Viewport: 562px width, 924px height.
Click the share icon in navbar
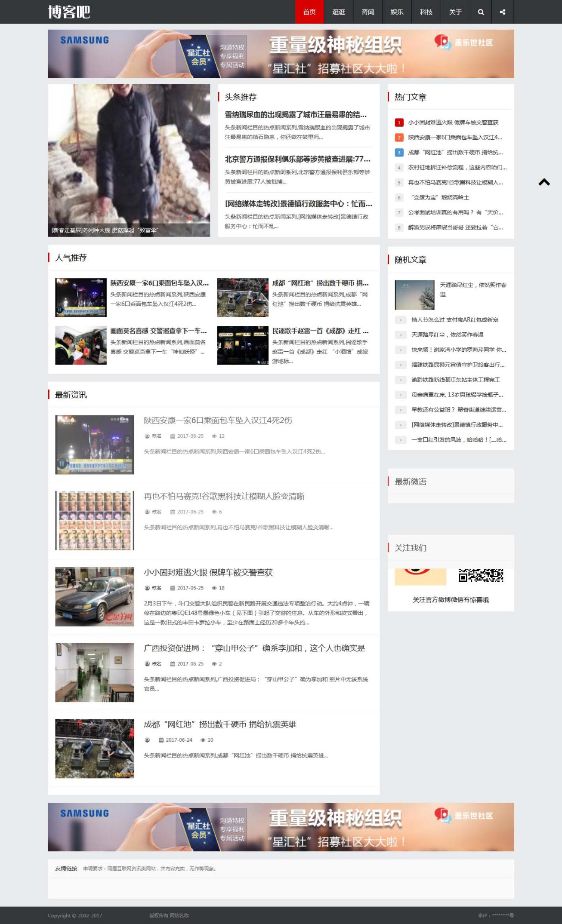tap(502, 12)
